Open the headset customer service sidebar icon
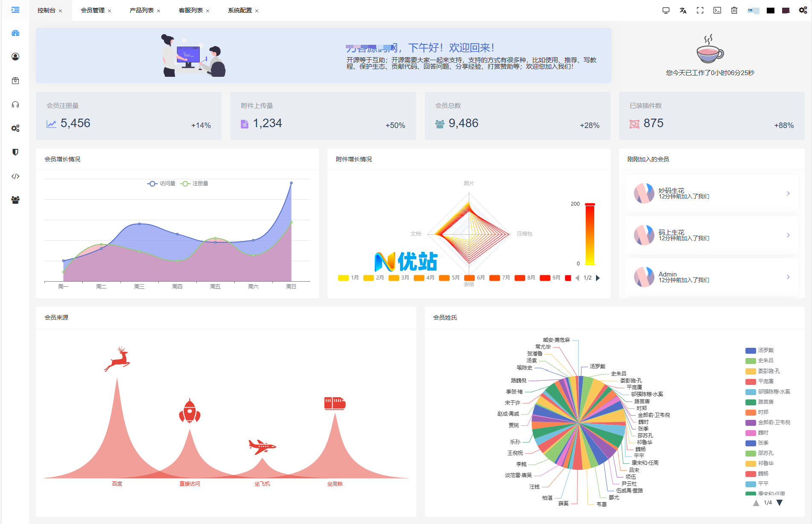This screenshot has width=812, height=524. pos(15,105)
